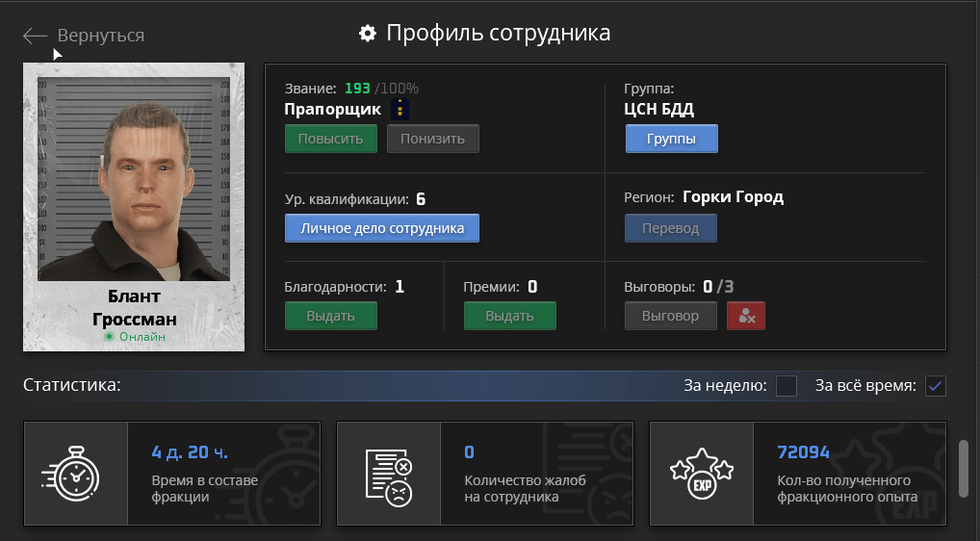
Task: Click the back arrow icon
Action: pyautogui.click(x=35, y=36)
